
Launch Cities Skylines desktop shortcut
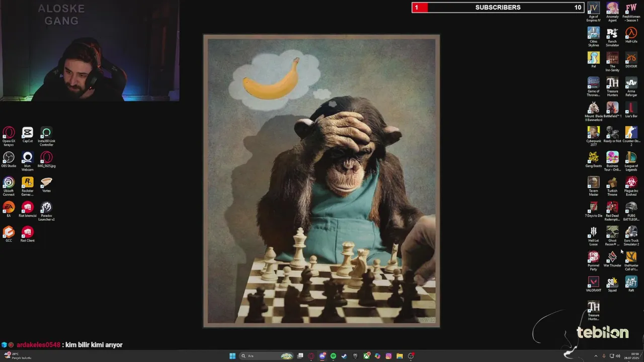click(x=594, y=37)
